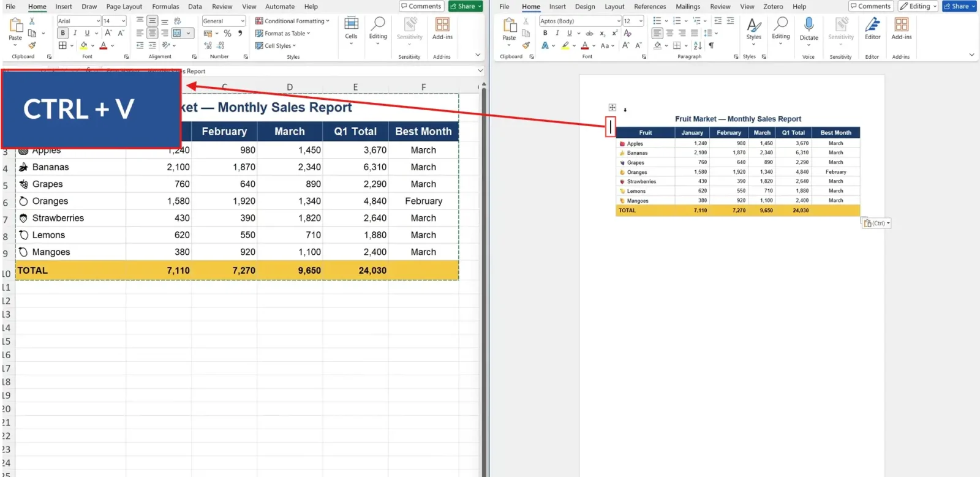This screenshot has height=477, width=980.
Task: Click Decrease Decimal icon in Excel
Action: point(221,45)
